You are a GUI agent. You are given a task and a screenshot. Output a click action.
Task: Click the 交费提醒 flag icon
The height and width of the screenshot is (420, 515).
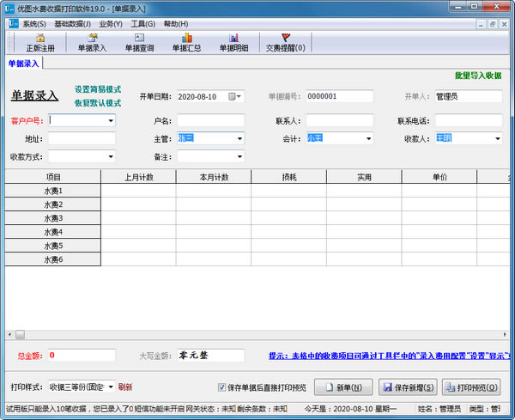point(286,43)
